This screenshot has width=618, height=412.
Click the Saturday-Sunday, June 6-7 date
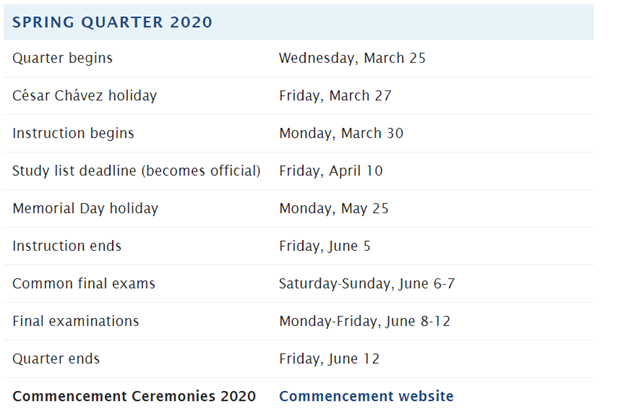(x=367, y=284)
